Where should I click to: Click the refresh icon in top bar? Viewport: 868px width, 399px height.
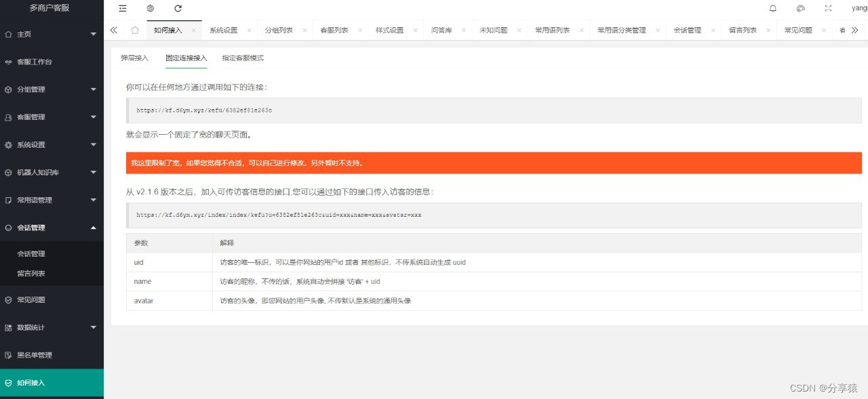(178, 8)
